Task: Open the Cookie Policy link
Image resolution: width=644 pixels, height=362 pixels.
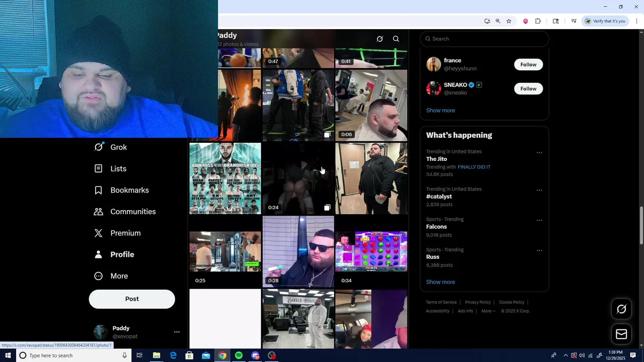Action: pos(512,302)
